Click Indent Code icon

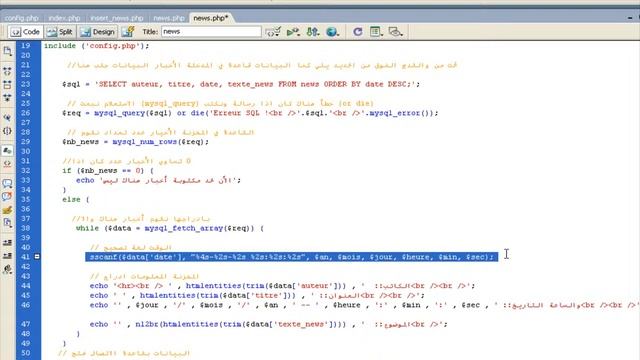(x=7, y=242)
